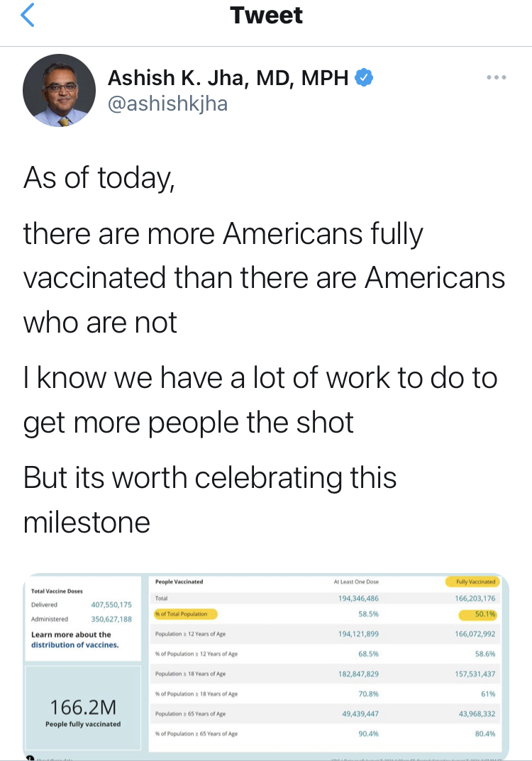Tap the highlighted % of Total Population label
Image resolution: width=532 pixels, height=761 pixels.
click(x=185, y=614)
